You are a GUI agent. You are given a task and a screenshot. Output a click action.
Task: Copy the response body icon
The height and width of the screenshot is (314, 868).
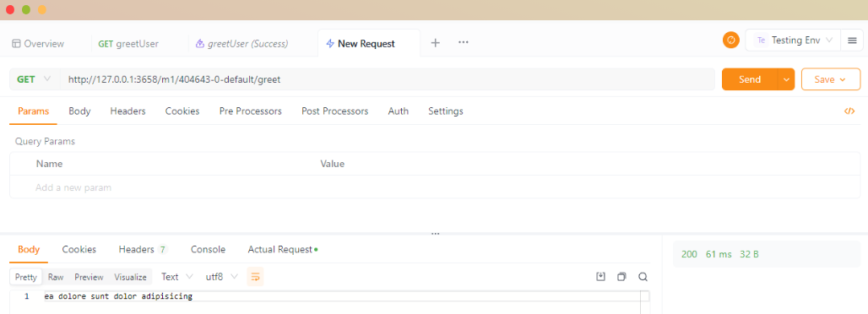click(x=621, y=276)
